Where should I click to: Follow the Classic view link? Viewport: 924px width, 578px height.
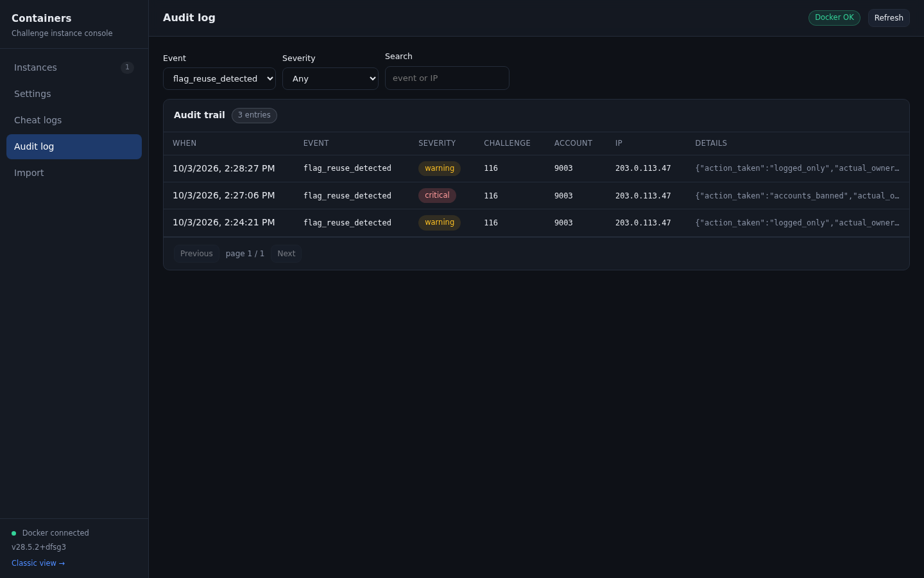pyautogui.click(x=38, y=563)
